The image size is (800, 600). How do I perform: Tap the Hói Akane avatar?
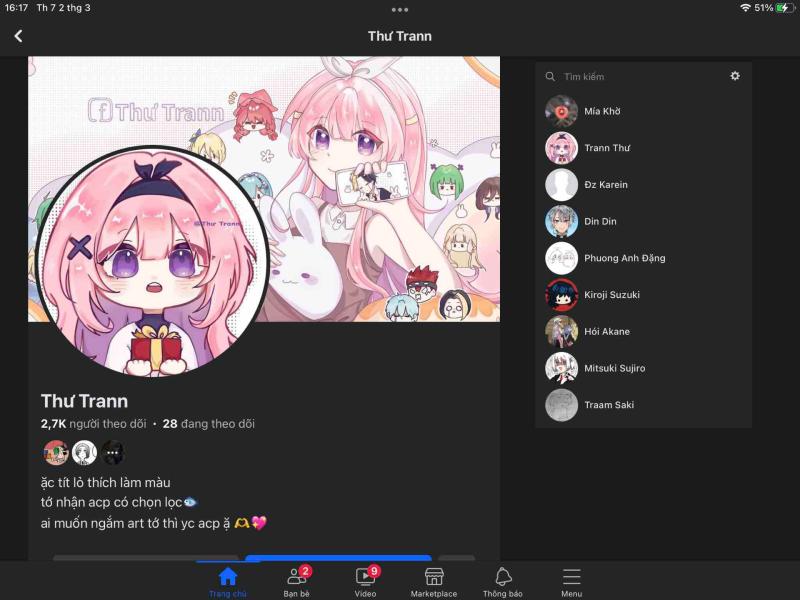(x=561, y=332)
